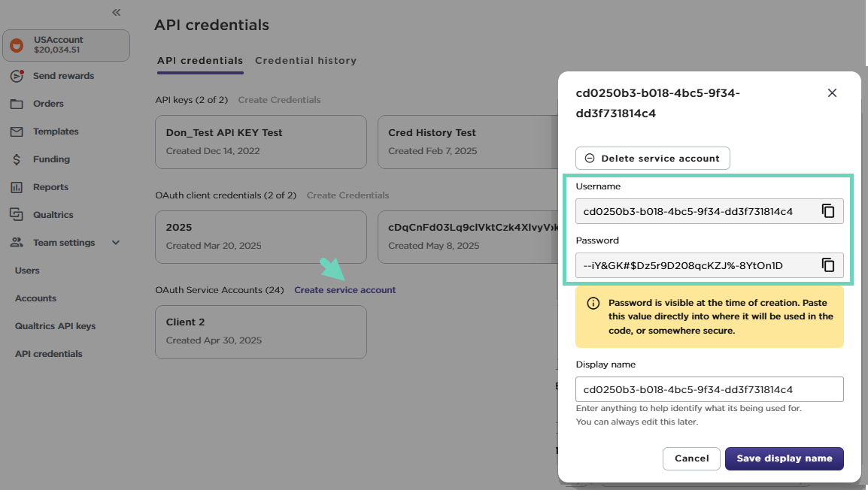Close the service account dialog
The width and height of the screenshot is (868, 490).
(832, 93)
